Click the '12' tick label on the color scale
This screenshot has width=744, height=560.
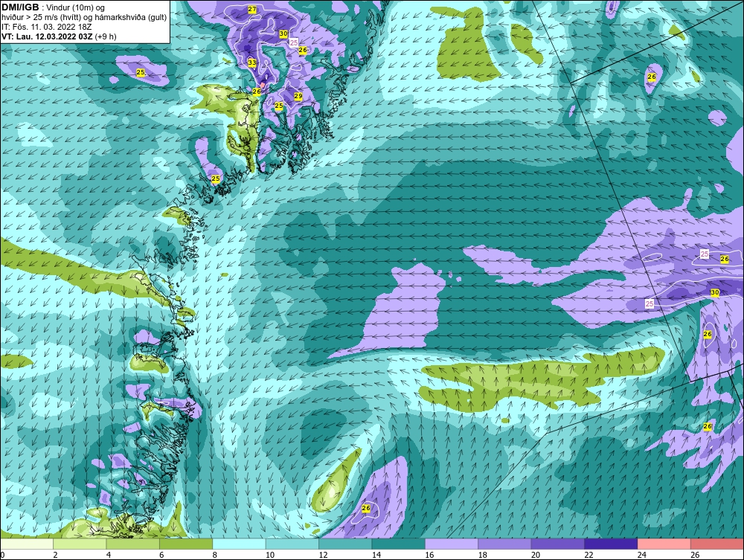pyautogui.click(x=323, y=555)
